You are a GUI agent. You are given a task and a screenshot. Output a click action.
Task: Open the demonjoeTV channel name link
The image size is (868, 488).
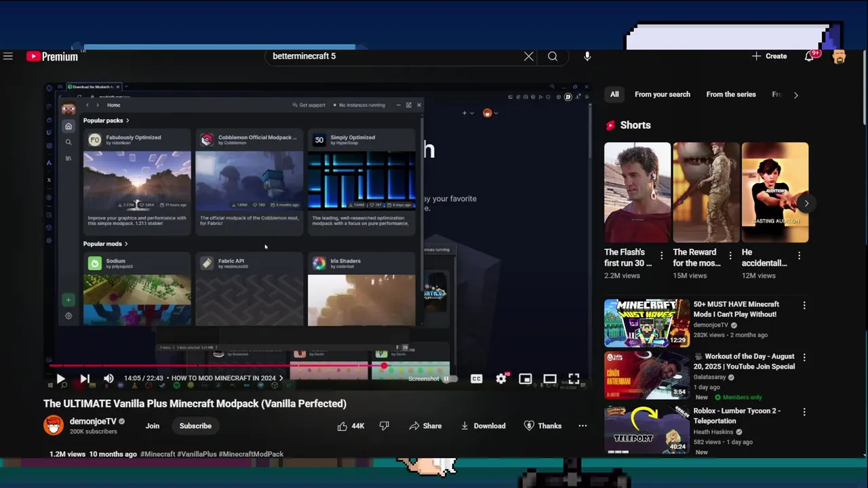(x=93, y=421)
